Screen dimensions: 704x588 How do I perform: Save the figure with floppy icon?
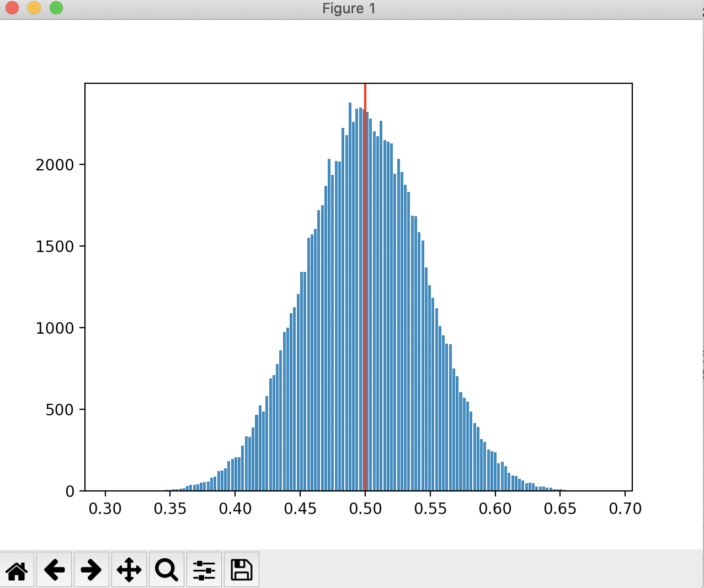click(242, 569)
